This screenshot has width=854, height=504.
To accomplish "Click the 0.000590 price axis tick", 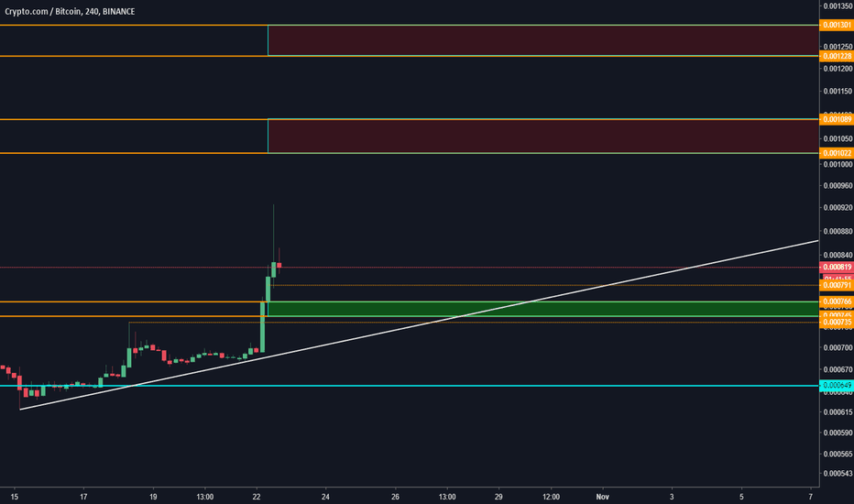I will (838, 433).
